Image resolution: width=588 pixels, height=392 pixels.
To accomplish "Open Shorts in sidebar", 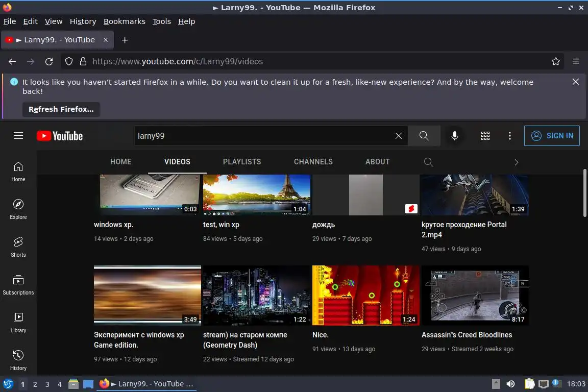I will pyautogui.click(x=18, y=247).
